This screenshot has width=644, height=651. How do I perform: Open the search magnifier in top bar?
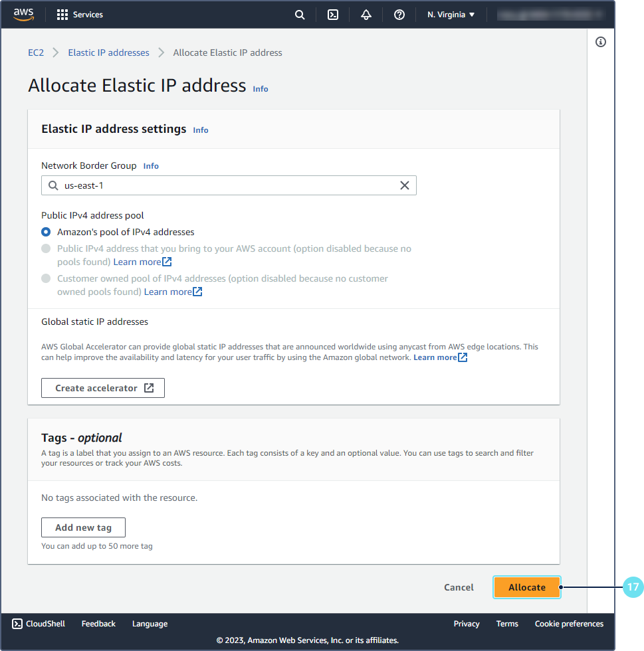(x=300, y=15)
